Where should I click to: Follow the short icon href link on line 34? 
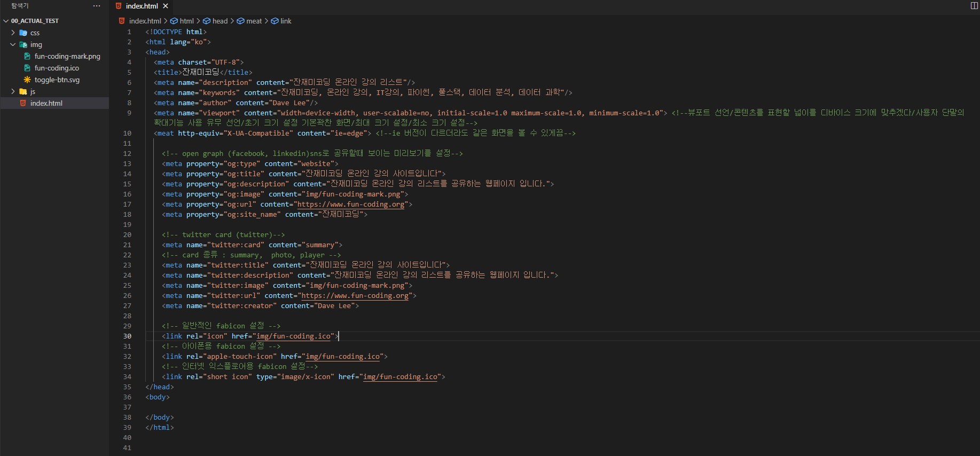[x=401, y=377]
